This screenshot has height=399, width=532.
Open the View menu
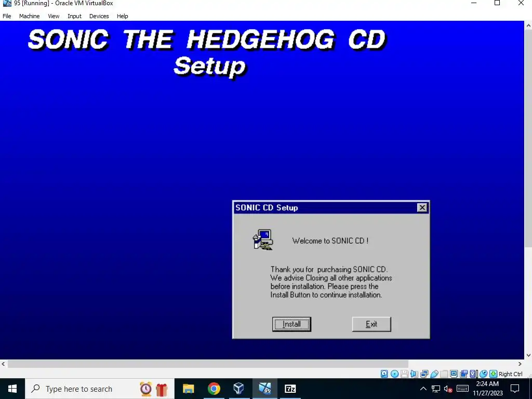pos(54,16)
